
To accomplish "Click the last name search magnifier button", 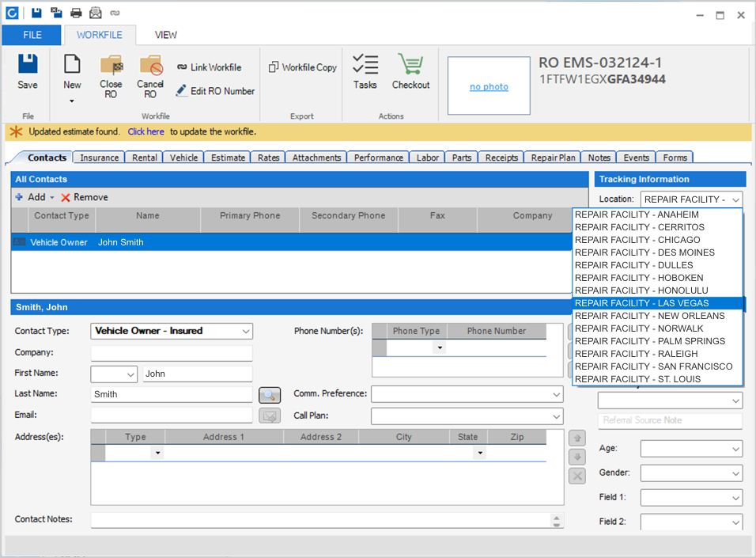I will (270, 395).
